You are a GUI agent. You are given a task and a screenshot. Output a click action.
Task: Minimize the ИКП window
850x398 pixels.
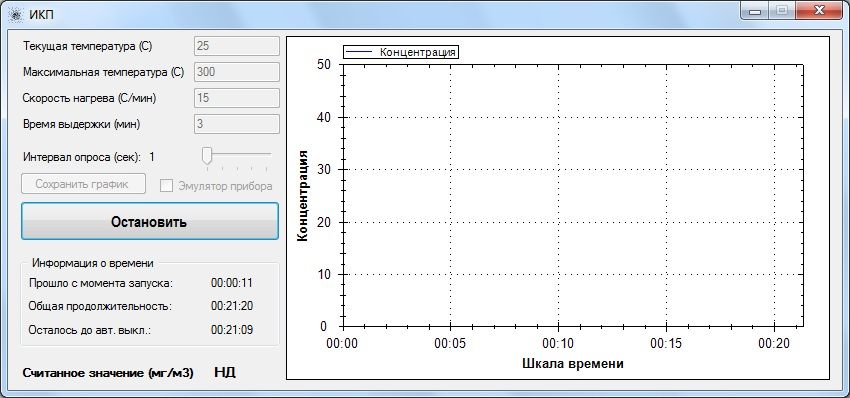(x=755, y=10)
